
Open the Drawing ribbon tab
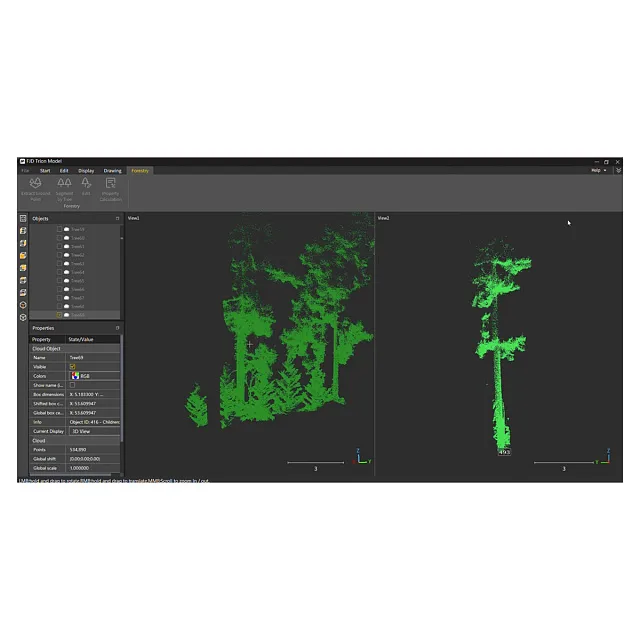point(112,170)
